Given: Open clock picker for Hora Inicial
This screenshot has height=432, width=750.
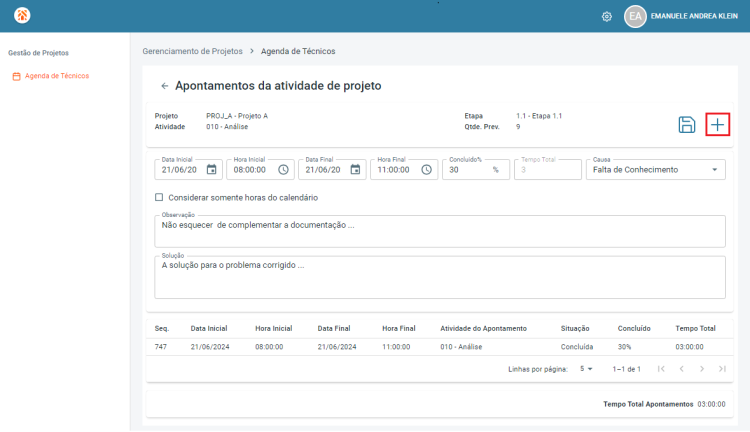Looking at the screenshot, I should pos(283,170).
